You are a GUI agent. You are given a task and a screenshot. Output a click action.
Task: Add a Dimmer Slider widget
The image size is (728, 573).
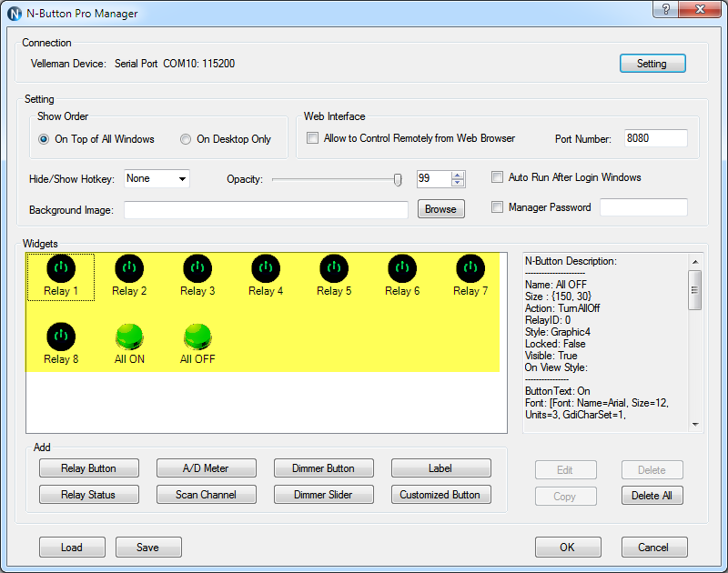tap(324, 495)
